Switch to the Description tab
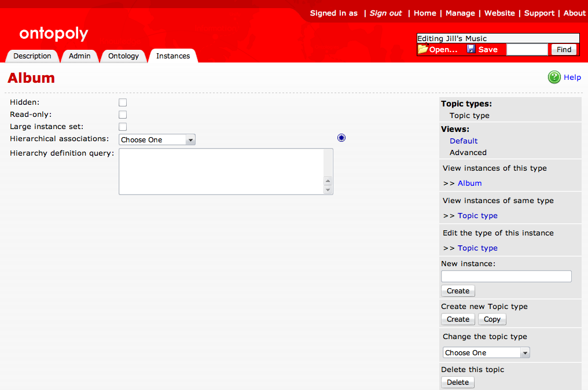588x390 pixels. 32,56
